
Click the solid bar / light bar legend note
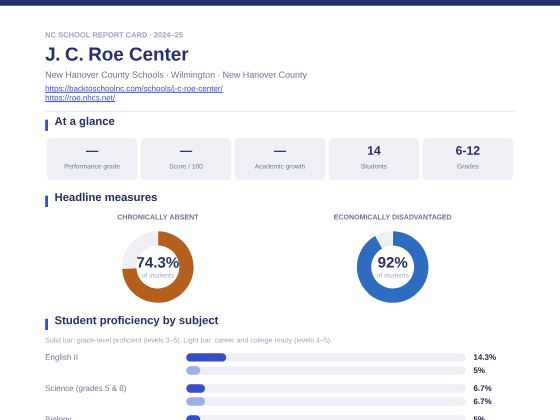[188, 340]
